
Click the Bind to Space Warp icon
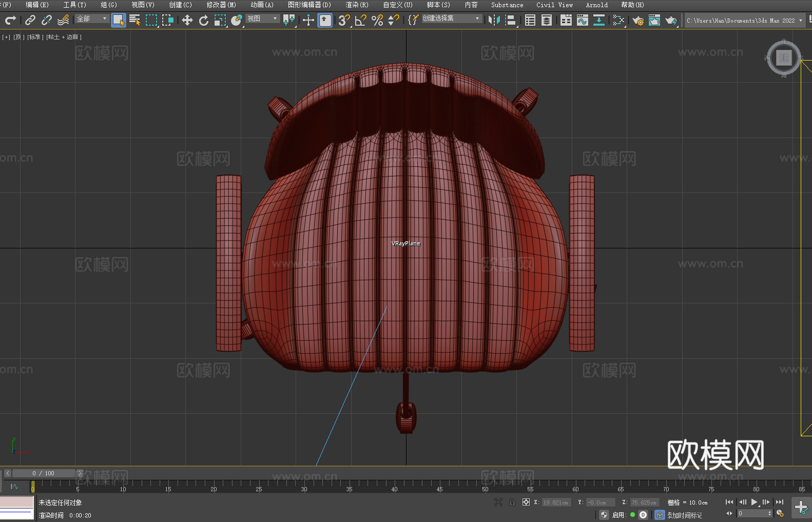[63, 20]
